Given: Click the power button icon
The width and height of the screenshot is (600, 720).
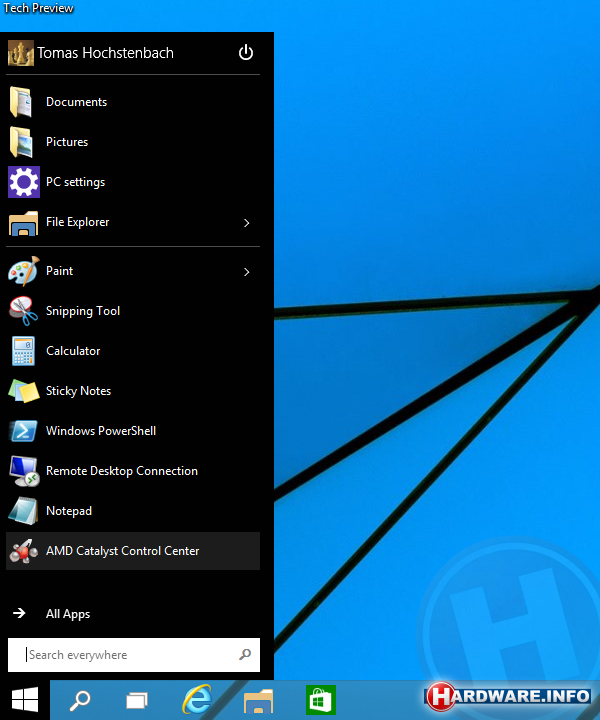Looking at the screenshot, I should (x=246, y=52).
